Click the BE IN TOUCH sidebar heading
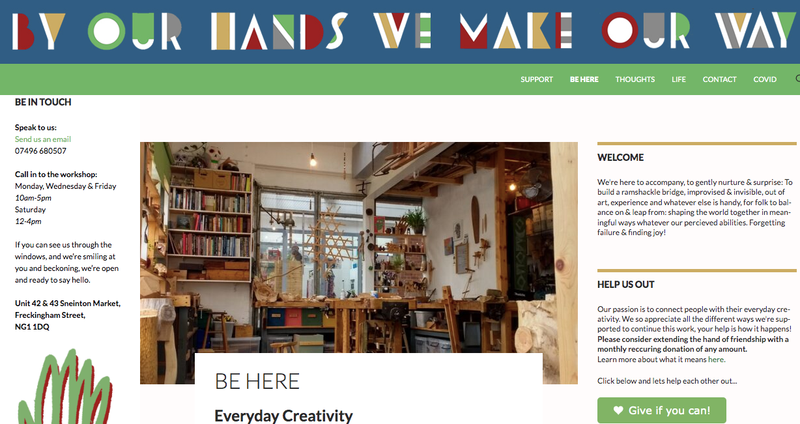 (x=43, y=102)
